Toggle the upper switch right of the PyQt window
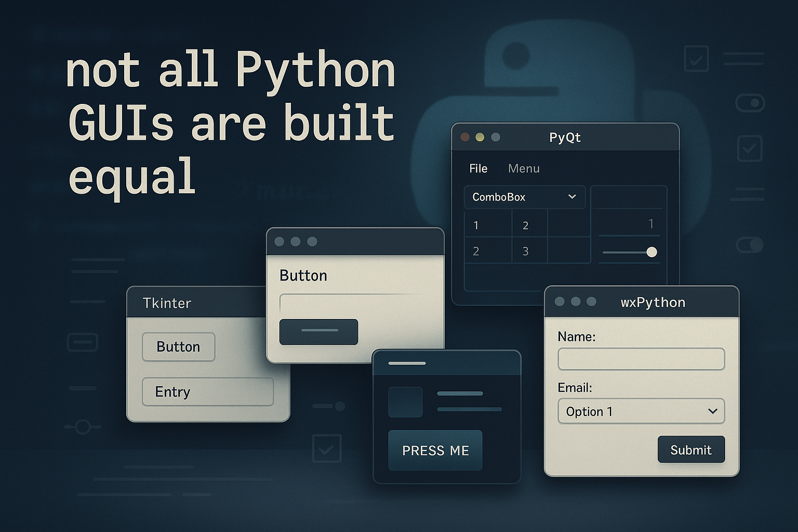Image resolution: width=798 pixels, height=532 pixels. tap(750, 103)
